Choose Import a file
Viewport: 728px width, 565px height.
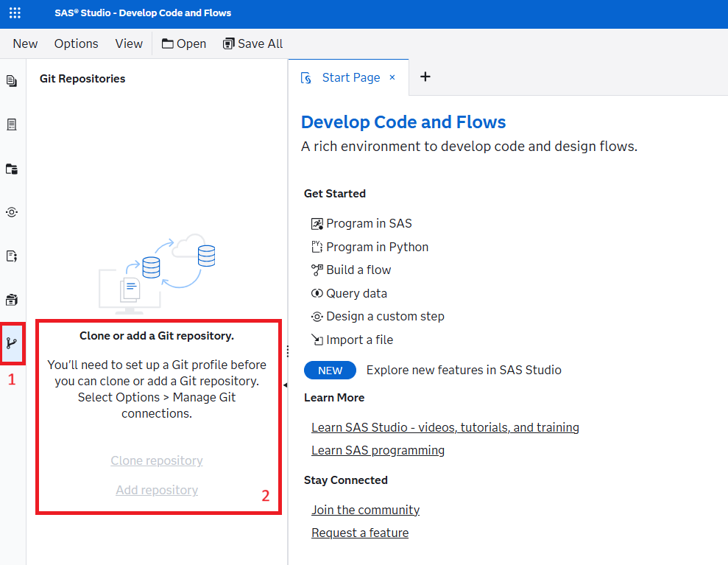click(x=359, y=340)
